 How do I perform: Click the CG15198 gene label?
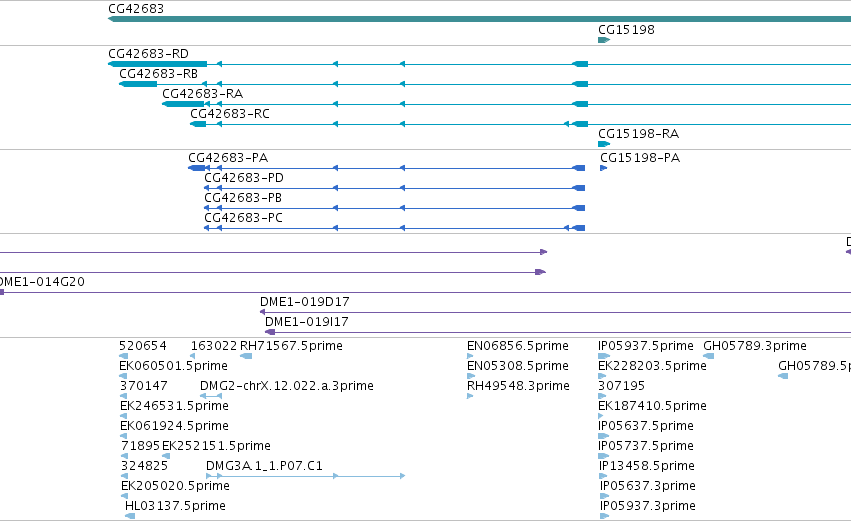(x=626, y=30)
